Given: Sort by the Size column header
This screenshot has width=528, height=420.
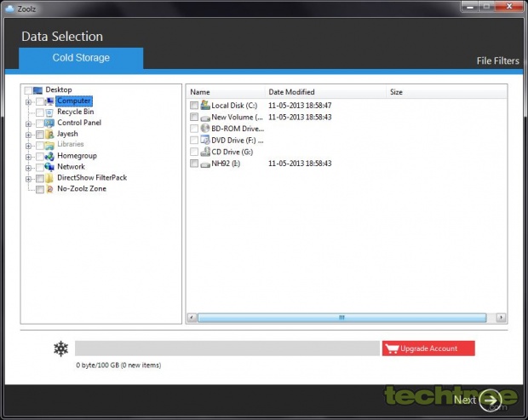Looking at the screenshot, I should [x=446, y=92].
